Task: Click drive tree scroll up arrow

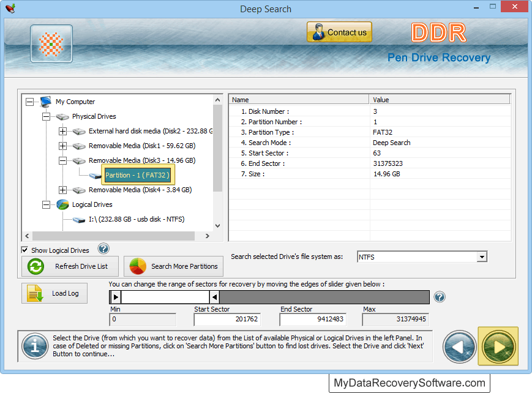Action: (x=218, y=100)
